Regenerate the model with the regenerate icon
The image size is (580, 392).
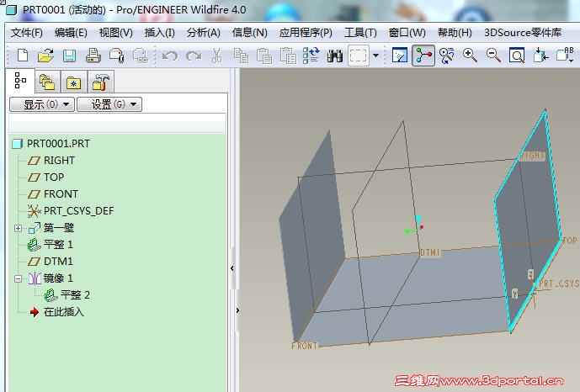[311, 56]
